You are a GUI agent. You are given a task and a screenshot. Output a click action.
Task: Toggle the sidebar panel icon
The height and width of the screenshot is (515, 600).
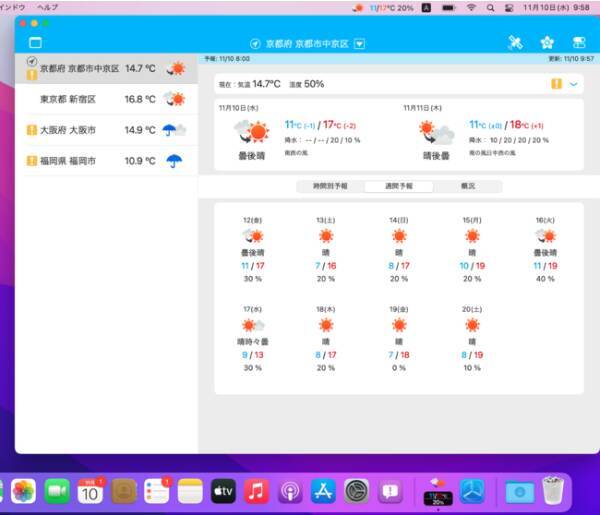pos(36,43)
